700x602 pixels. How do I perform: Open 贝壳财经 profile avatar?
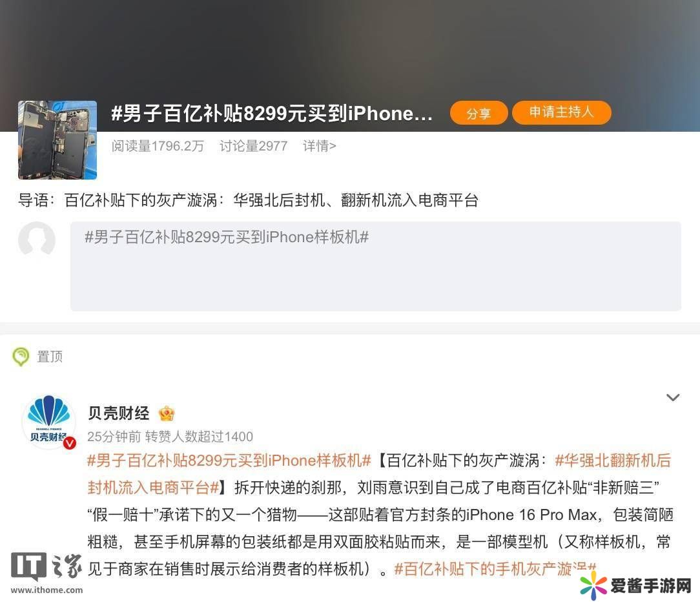(48, 421)
